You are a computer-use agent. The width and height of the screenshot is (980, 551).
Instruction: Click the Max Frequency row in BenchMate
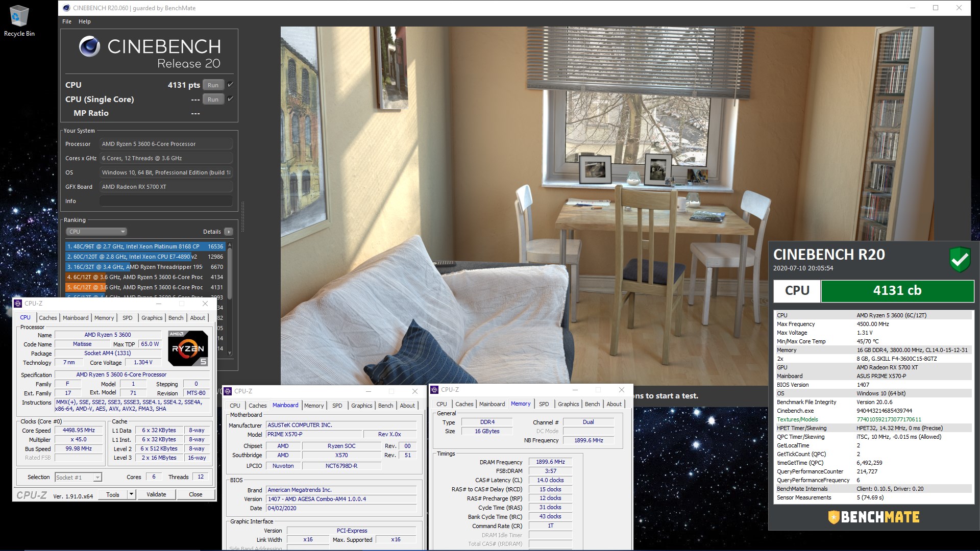pyautogui.click(x=873, y=324)
